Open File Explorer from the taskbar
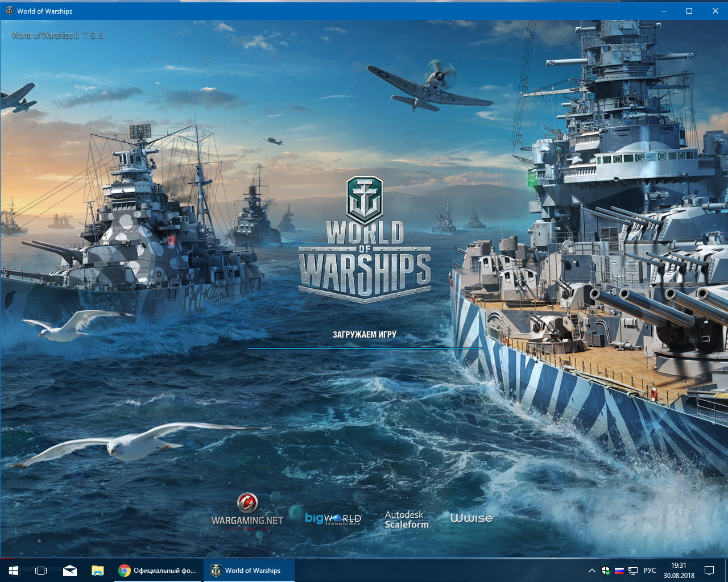Viewport: 728px width, 582px height. pos(98,570)
